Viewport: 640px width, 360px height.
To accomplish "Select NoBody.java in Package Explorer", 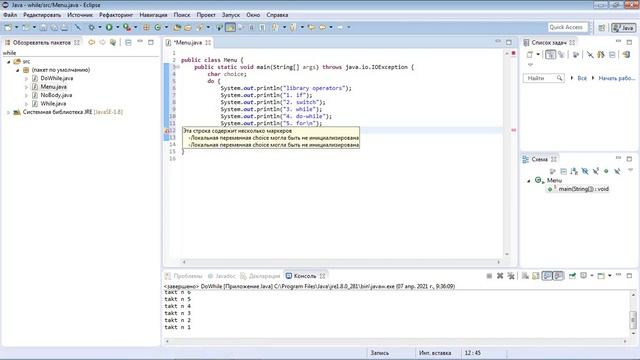I will (56, 95).
